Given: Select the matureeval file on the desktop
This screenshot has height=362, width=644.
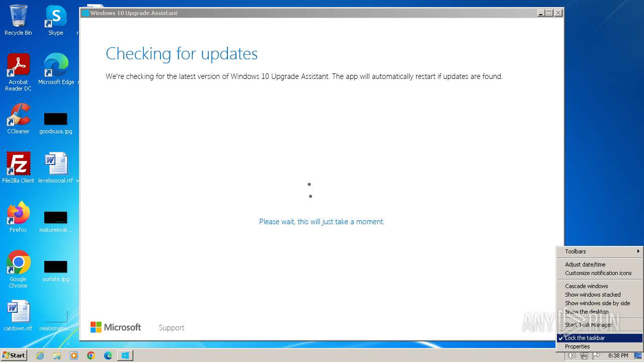Looking at the screenshot, I should (56, 221).
